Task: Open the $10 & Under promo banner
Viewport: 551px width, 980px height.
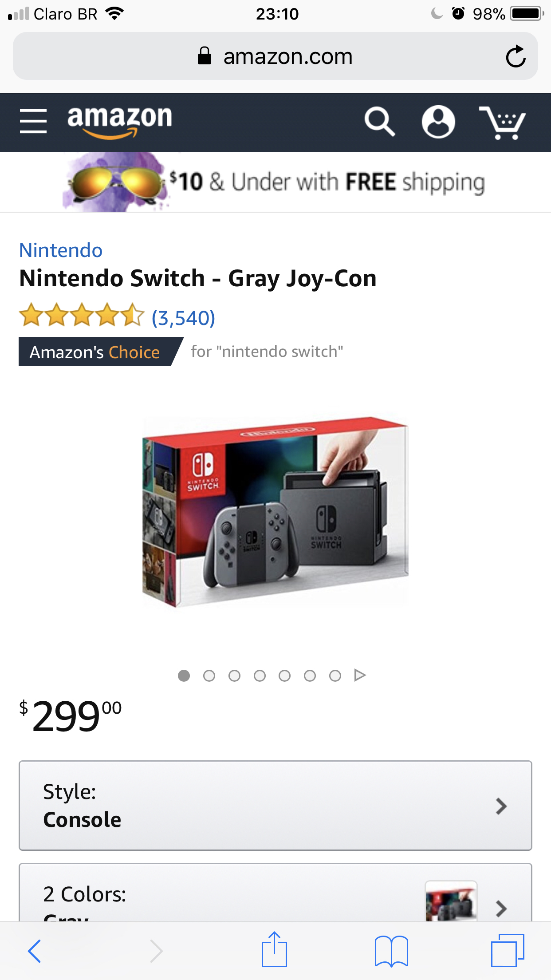Action: click(x=275, y=182)
